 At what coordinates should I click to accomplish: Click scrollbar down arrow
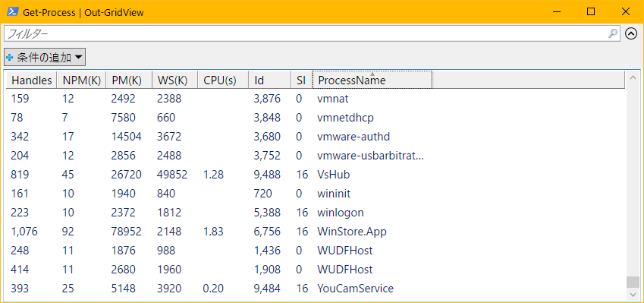click(x=633, y=295)
